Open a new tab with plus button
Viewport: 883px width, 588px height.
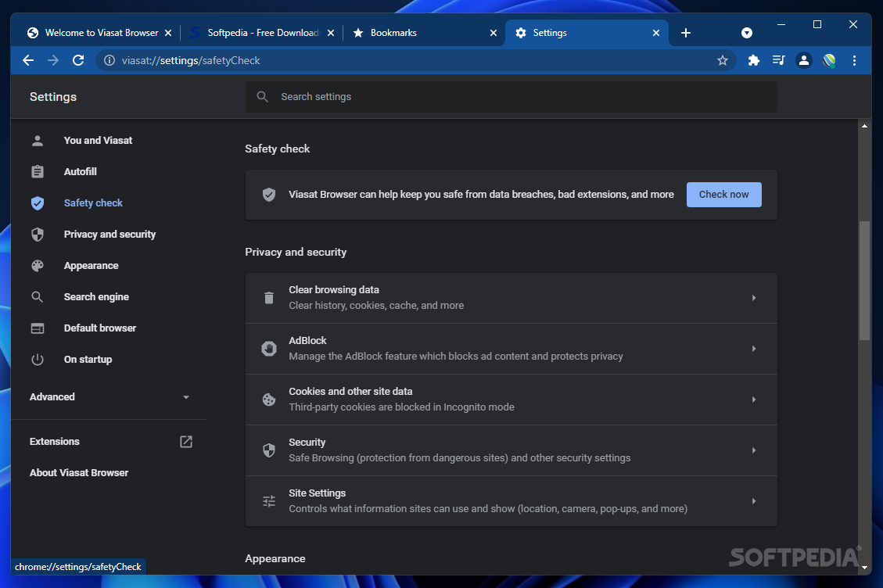685,33
